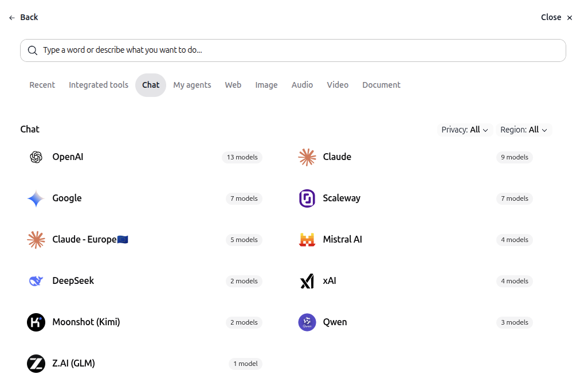Click the 5 models badge
Image resolution: width=588 pixels, height=386 pixels.
[x=244, y=240]
